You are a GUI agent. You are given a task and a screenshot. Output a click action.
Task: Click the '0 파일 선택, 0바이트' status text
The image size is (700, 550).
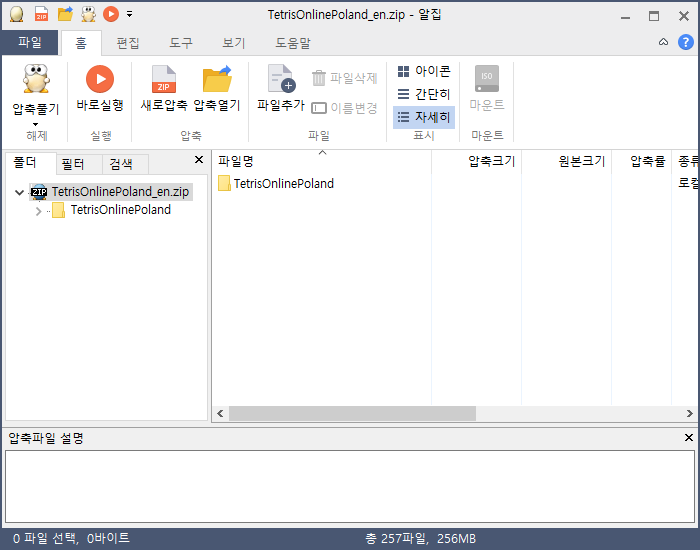[71, 538]
